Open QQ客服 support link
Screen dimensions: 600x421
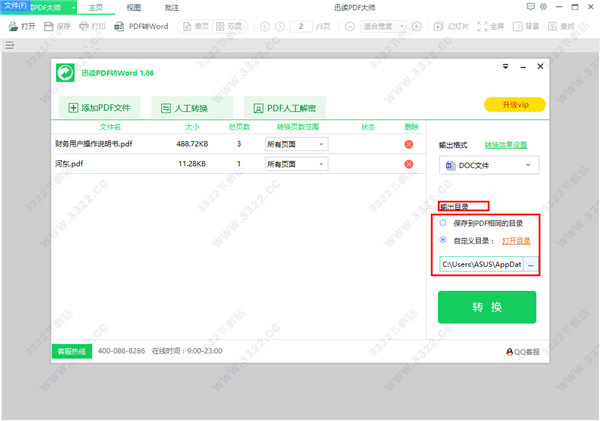(x=523, y=352)
